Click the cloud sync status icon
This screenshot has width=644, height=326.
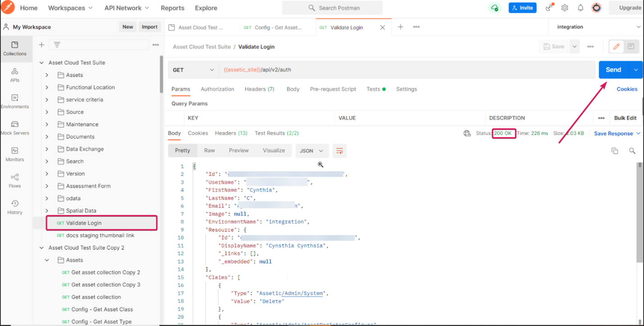pyautogui.click(x=494, y=8)
